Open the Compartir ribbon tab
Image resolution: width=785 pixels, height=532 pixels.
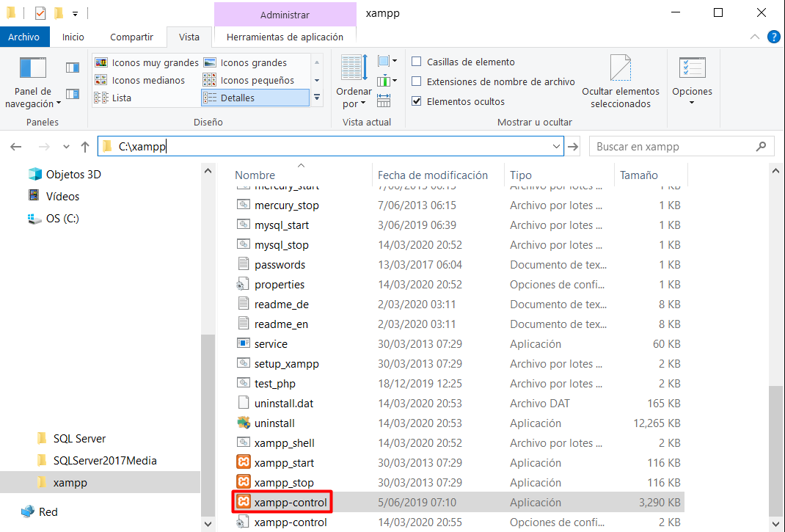point(131,37)
